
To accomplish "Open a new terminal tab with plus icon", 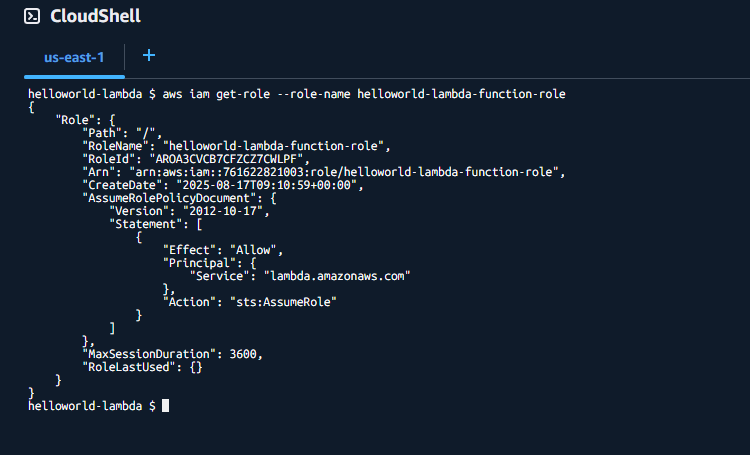I will [x=149, y=55].
